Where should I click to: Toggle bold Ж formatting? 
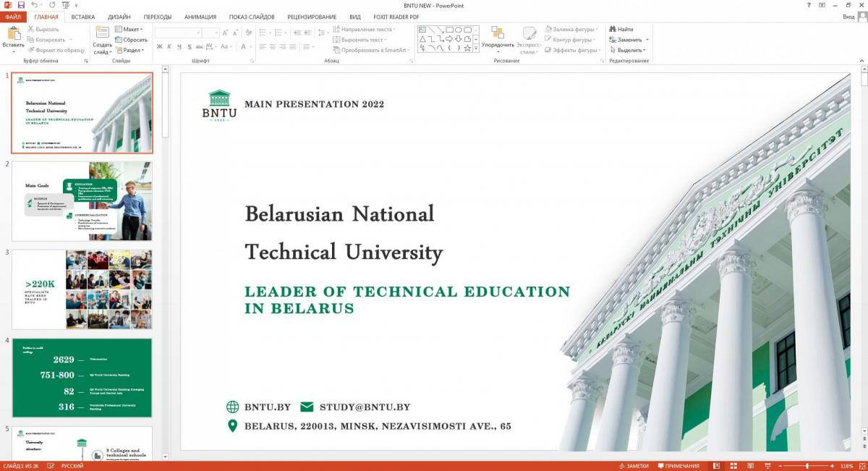click(159, 46)
